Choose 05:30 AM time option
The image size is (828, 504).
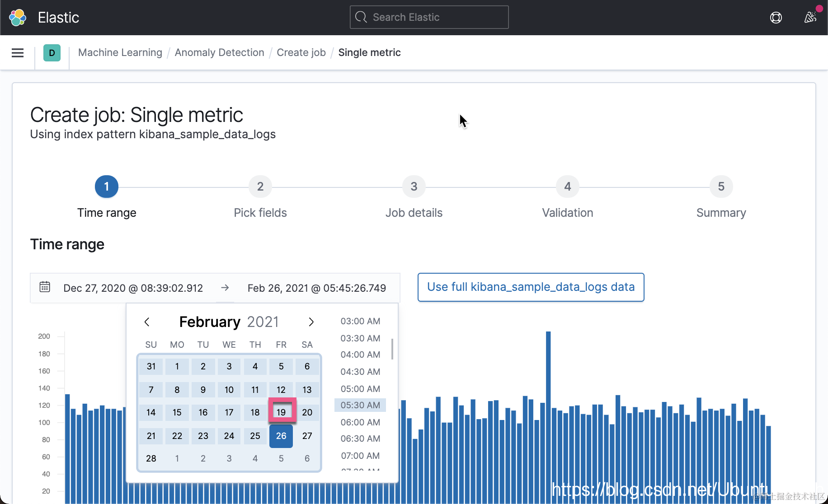pyautogui.click(x=360, y=405)
